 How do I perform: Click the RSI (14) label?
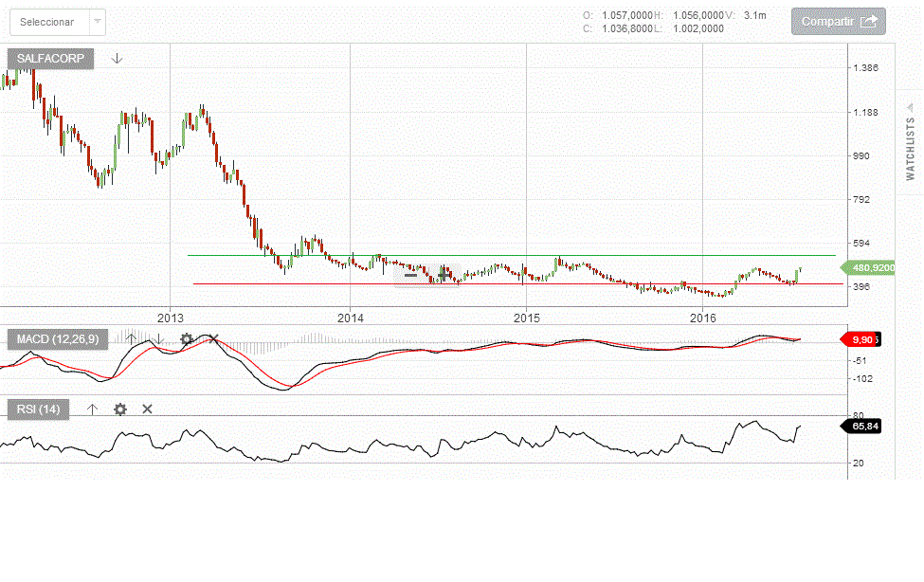click(38, 409)
